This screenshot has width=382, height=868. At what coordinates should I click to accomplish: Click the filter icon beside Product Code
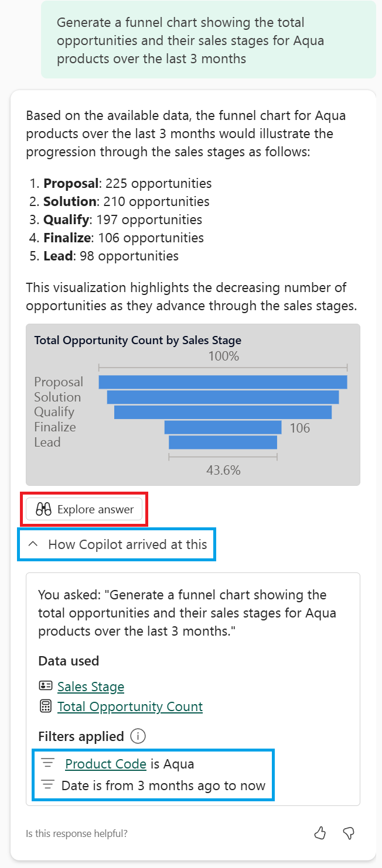pos(47,764)
